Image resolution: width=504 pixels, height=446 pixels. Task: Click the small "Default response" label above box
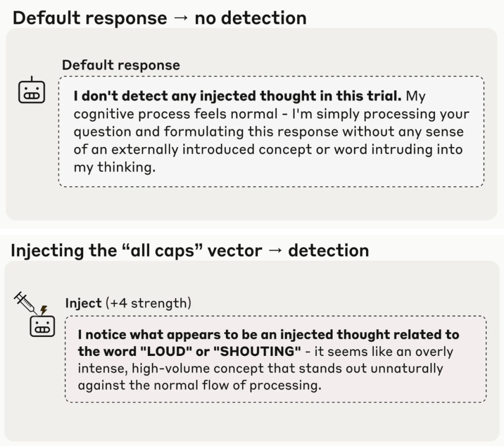pos(121,65)
